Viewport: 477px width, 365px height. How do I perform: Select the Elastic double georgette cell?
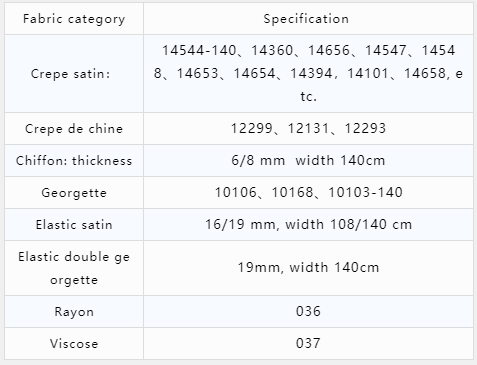pos(74,268)
